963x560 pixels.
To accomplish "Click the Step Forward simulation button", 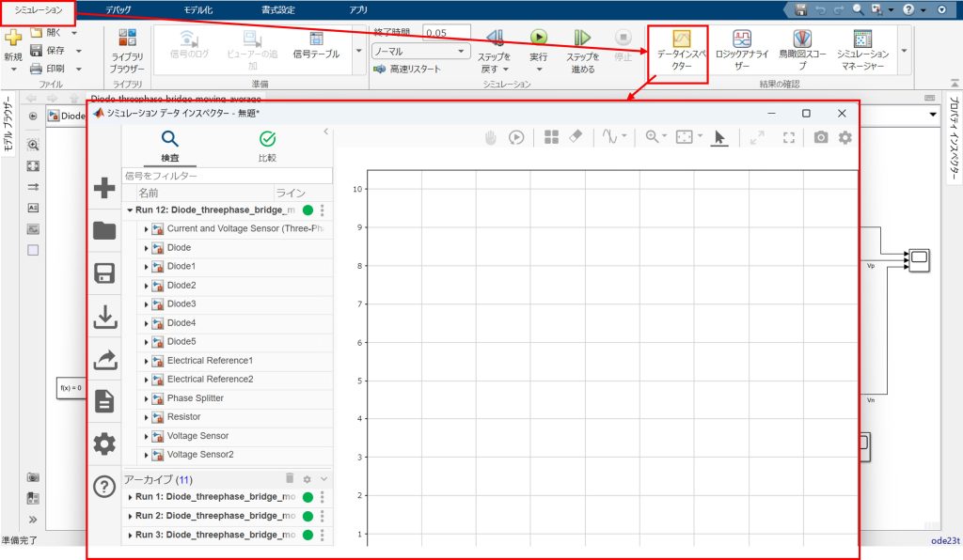I will [582, 43].
